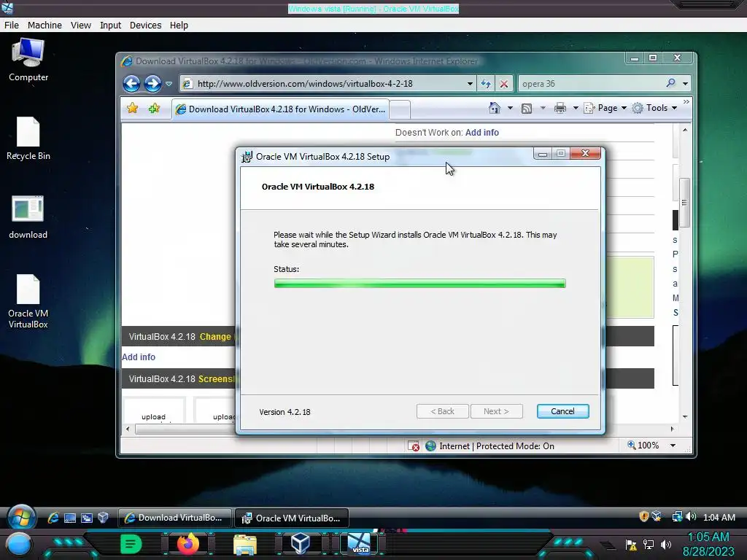The width and height of the screenshot is (747, 560).
Task: Open the Computer desktop icon
Action: (28, 61)
